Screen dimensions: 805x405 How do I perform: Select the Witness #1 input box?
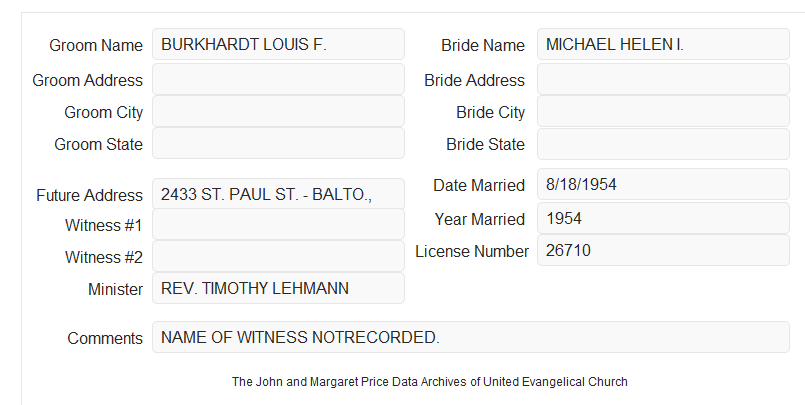(278, 224)
